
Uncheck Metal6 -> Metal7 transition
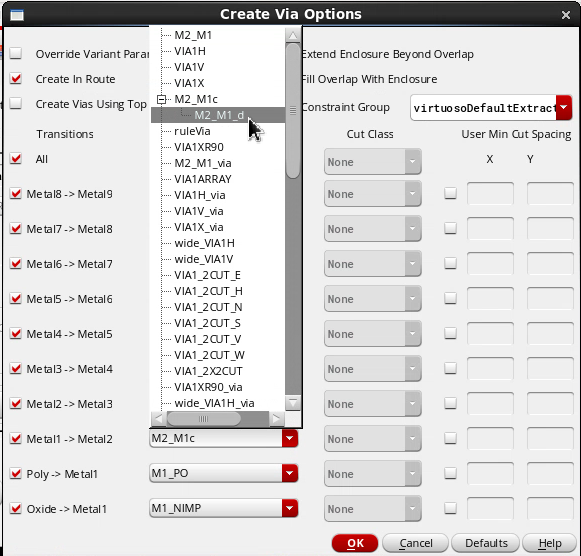16,264
